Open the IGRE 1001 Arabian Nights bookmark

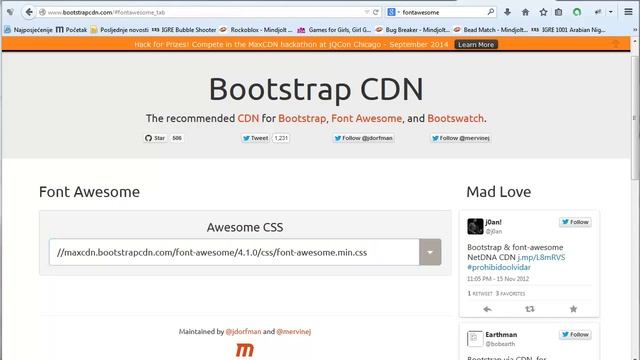569,30
